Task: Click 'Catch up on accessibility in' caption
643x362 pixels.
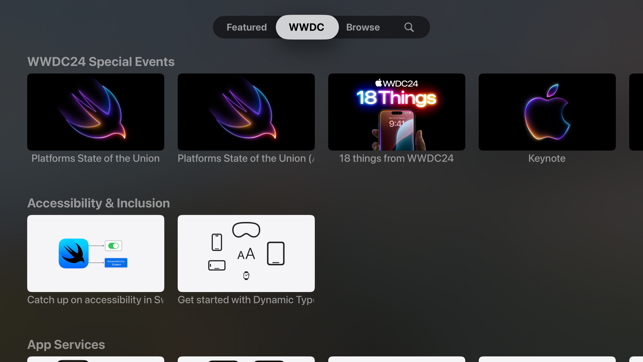Action: pos(95,300)
